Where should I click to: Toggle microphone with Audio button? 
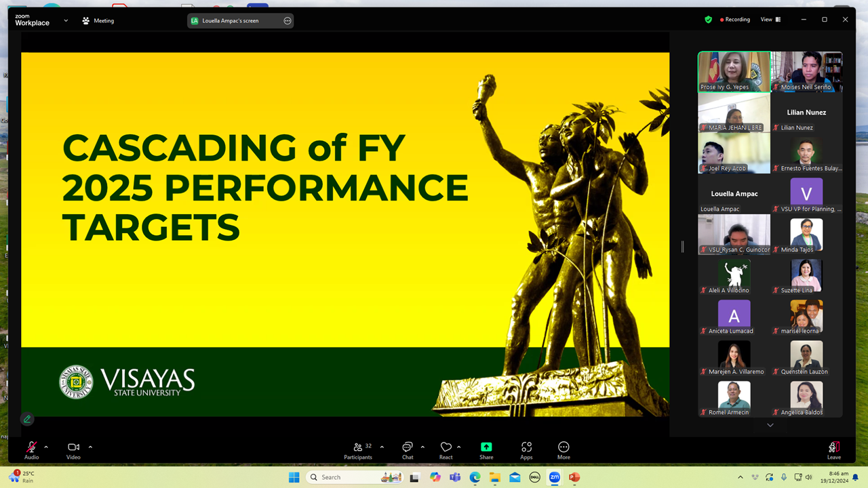[31, 449]
